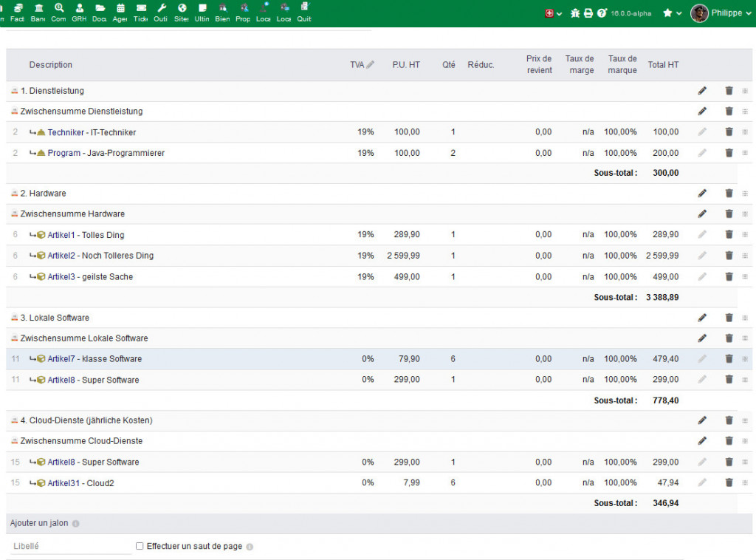Screen dimensions: 756x560
Task: Enable Effectuer un saut de page checkbox
Action: coord(140,547)
